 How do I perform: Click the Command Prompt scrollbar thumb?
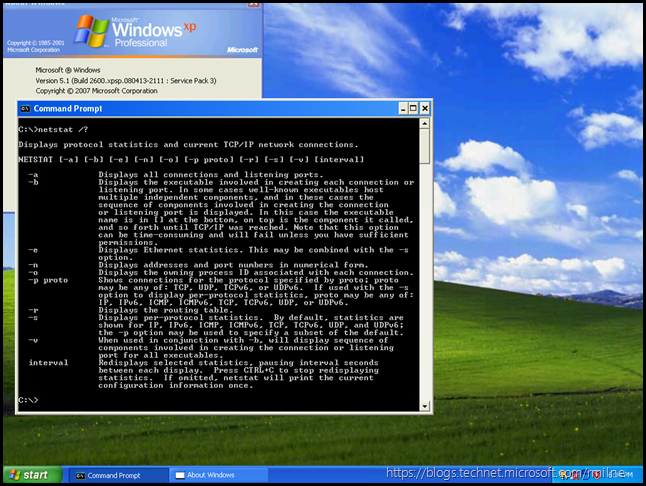pos(424,146)
